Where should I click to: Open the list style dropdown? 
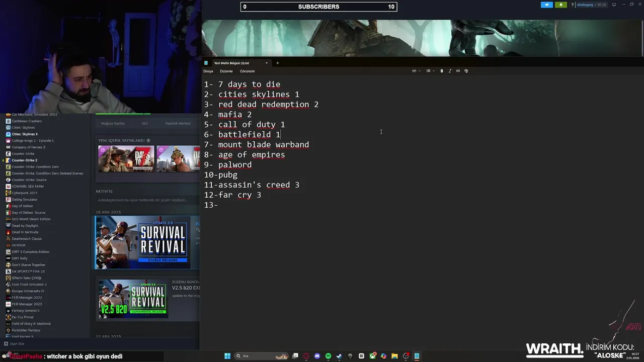pyautogui.click(x=430, y=71)
